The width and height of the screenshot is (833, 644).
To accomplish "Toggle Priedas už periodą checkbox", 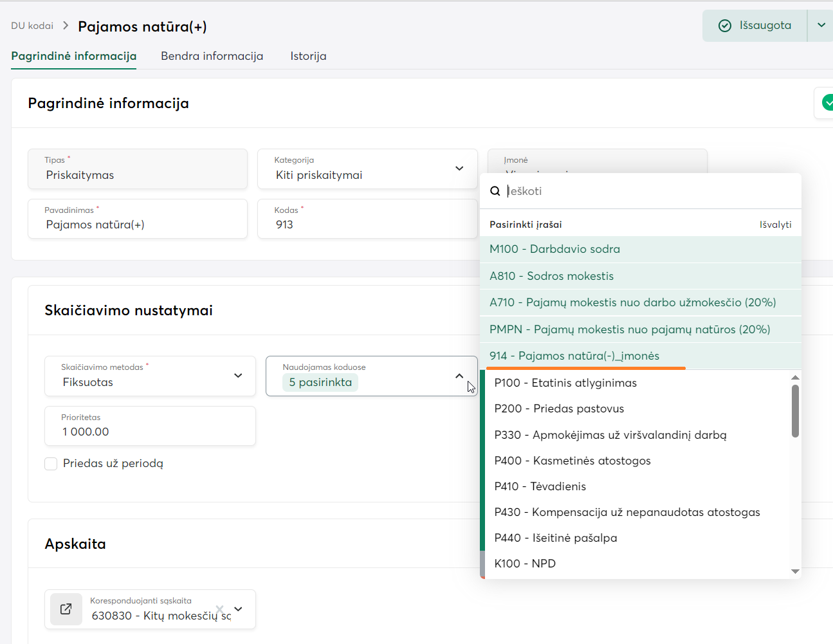I will (x=51, y=464).
